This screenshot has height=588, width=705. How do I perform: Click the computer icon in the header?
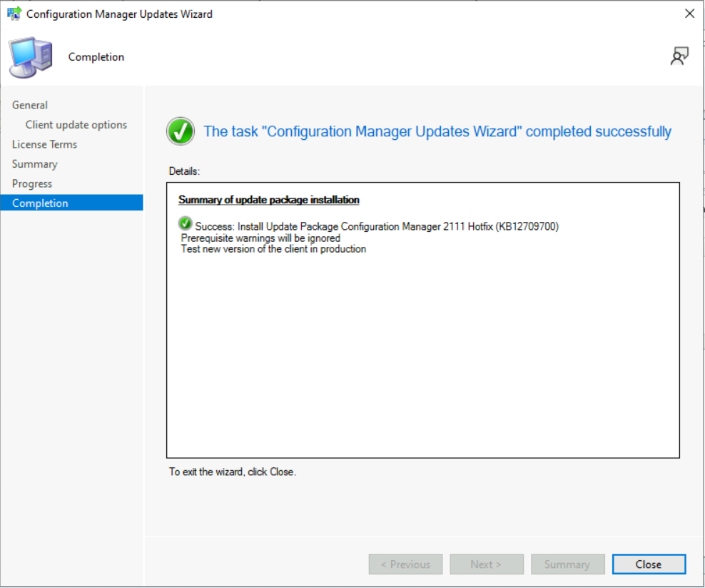coord(31,57)
